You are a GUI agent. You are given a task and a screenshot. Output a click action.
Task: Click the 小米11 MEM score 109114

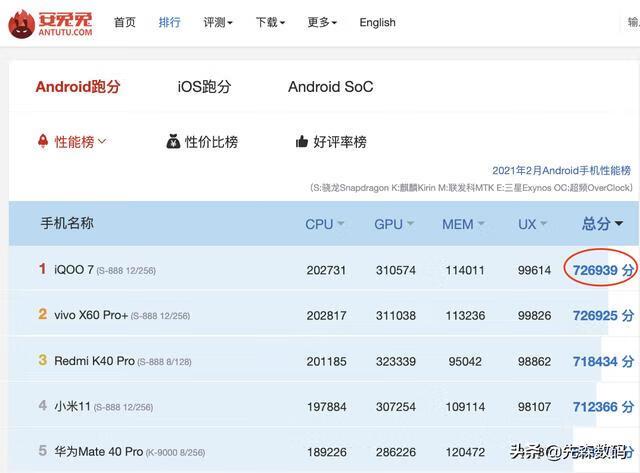(465, 407)
